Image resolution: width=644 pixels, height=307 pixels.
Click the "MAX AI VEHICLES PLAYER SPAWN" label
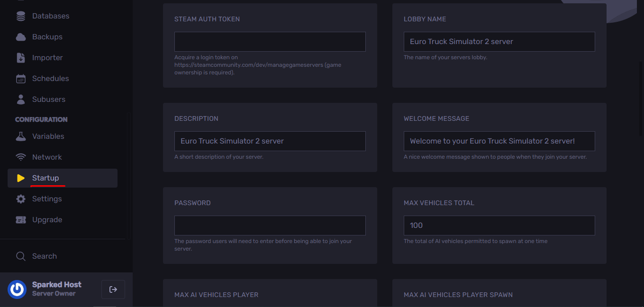458,295
